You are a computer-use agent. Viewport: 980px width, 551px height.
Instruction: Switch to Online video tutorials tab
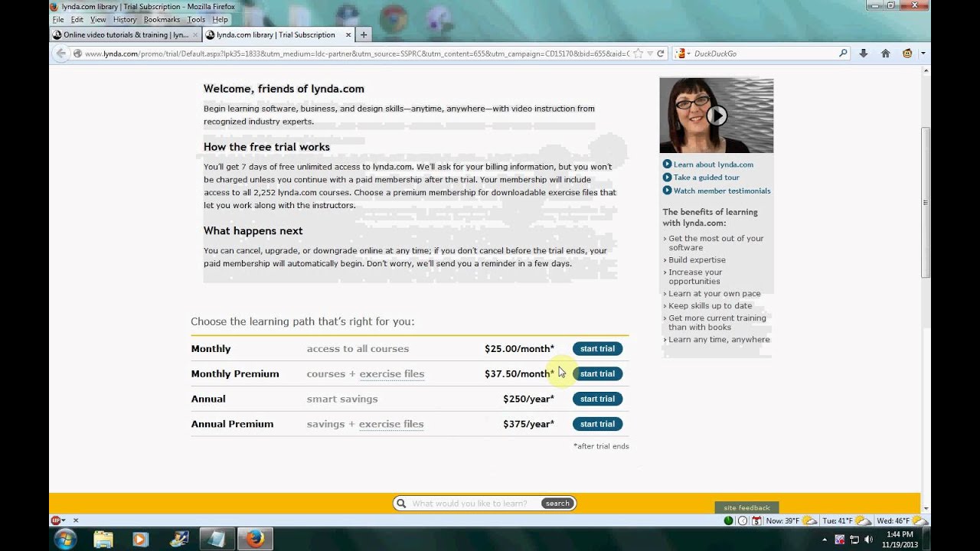click(126, 34)
